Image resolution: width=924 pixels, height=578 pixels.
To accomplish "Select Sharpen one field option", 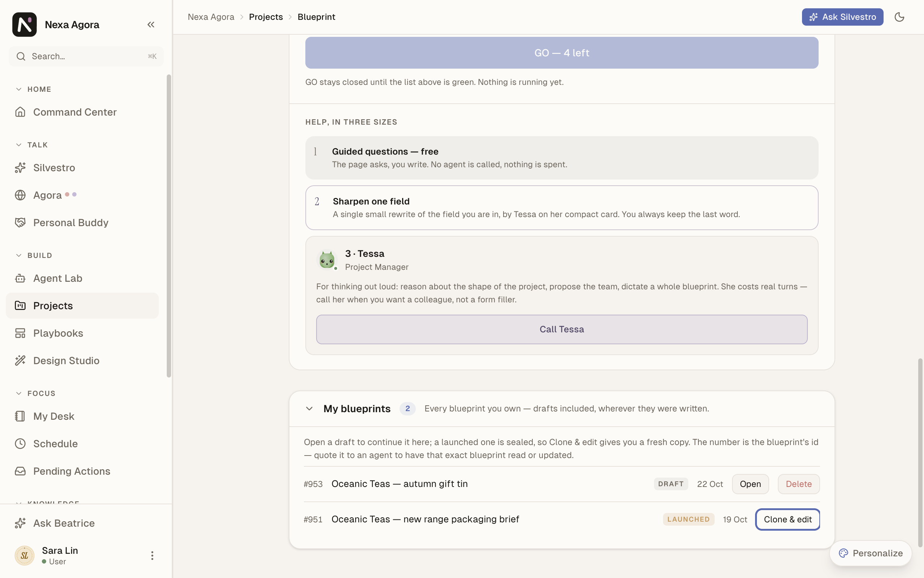I will click(x=562, y=208).
